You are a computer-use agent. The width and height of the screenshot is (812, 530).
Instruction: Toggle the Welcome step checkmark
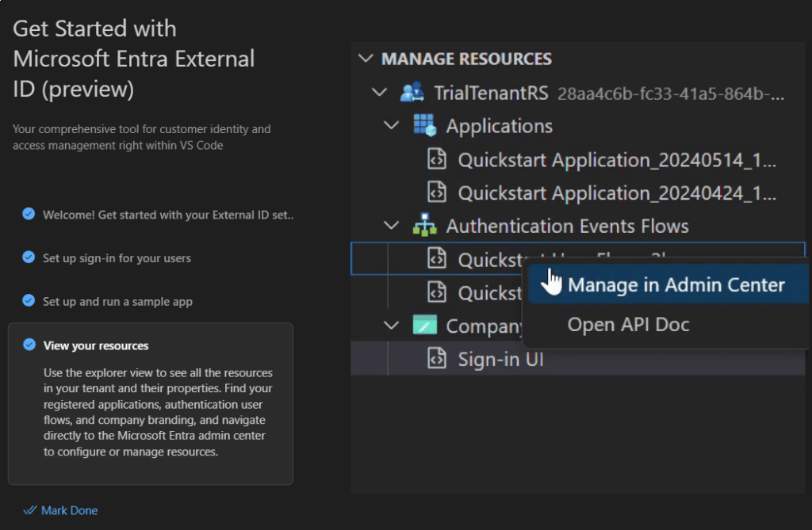pyautogui.click(x=29, y=214)
